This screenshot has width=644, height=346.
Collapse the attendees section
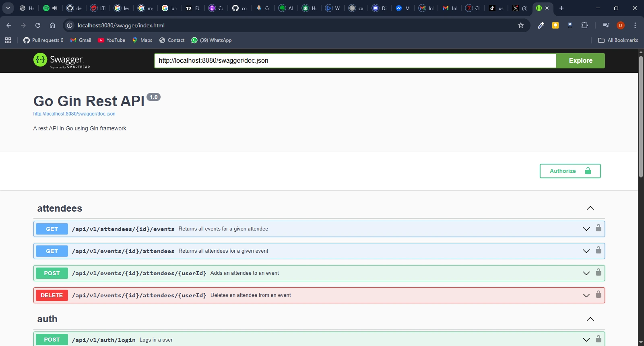pos(590,208)
